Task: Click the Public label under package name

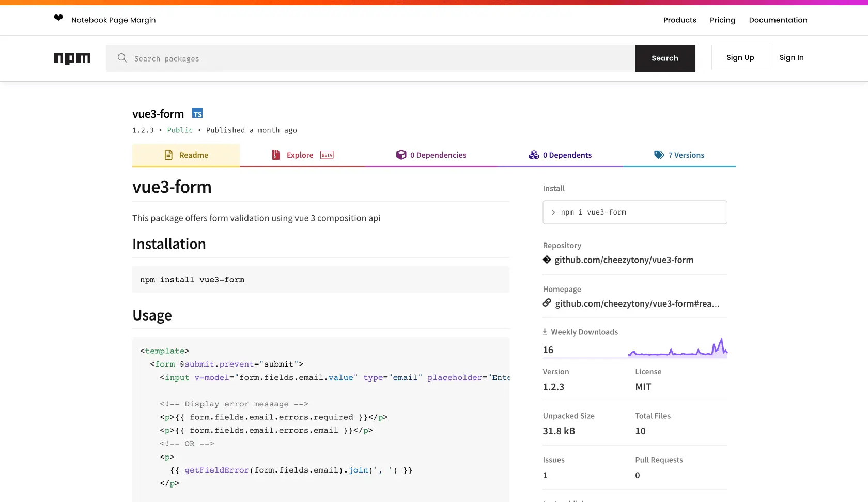Action: pyautogui.click(x=180, y=130)
